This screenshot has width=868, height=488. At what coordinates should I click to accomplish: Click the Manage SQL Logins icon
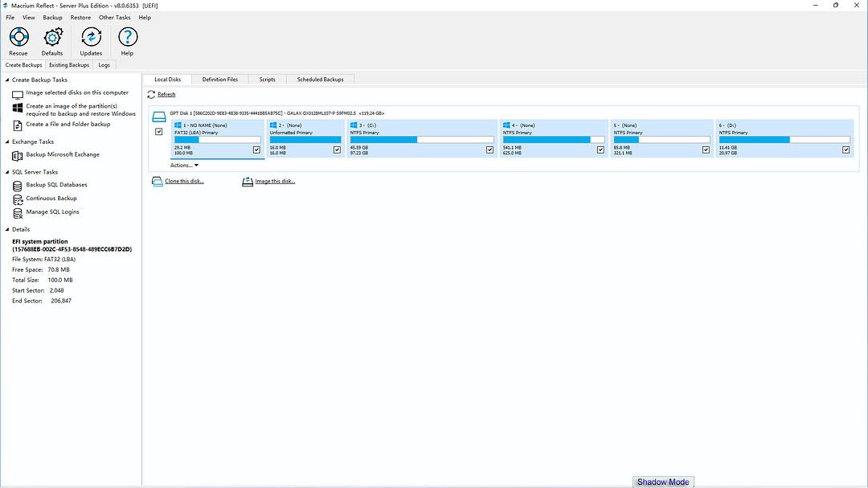pyautogui.click(x=18, y=213)
